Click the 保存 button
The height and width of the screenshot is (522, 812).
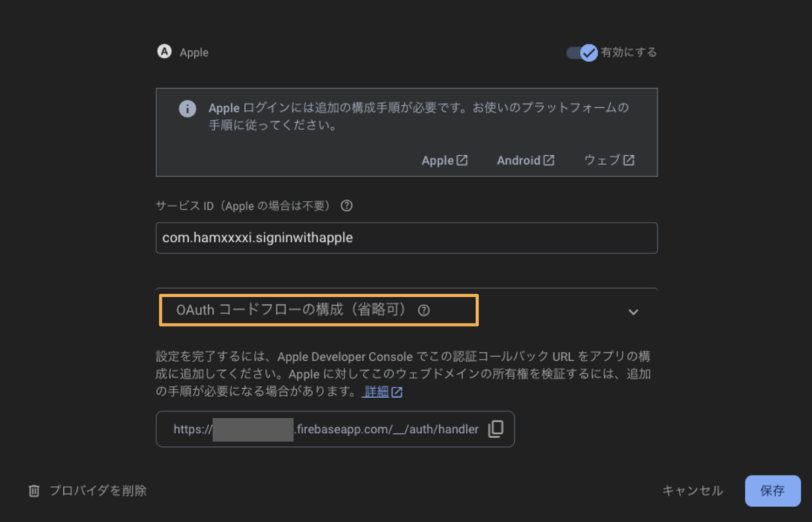click(x=773, y=490)
